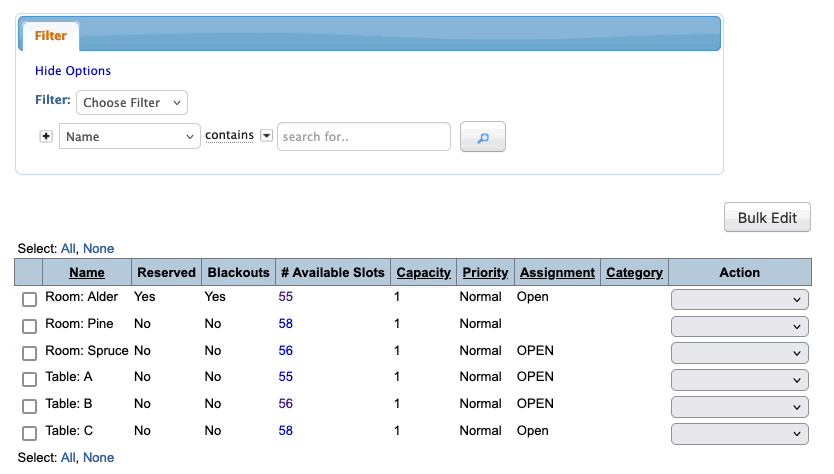Switch to the Filter tab

51,36
